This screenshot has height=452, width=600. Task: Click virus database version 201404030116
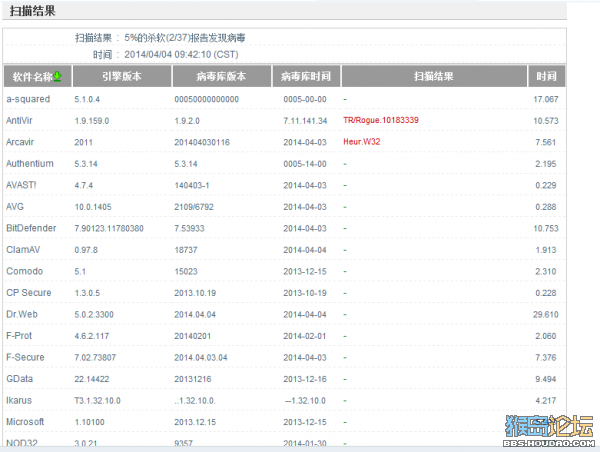pos(202,142)
